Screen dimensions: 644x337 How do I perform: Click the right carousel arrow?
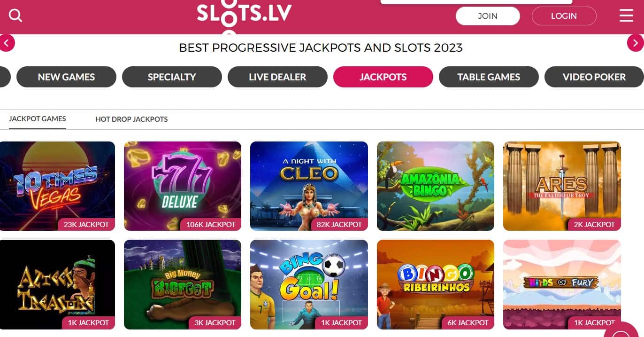tap(636, 43)
